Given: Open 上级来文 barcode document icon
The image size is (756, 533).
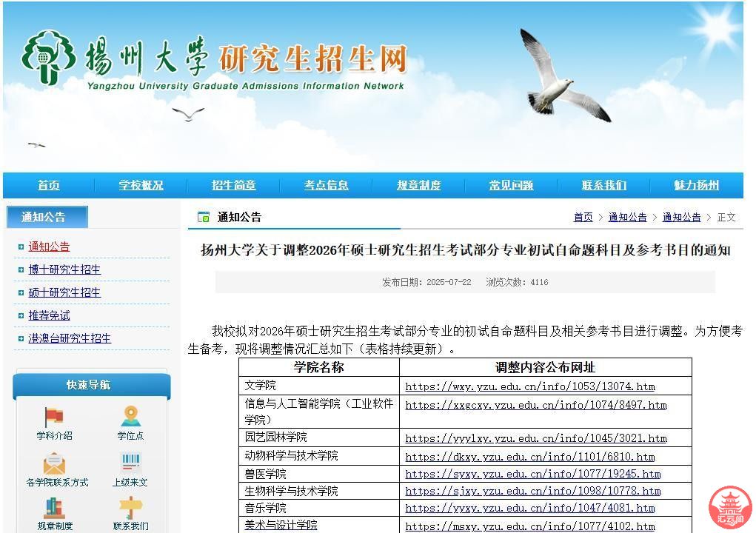Looking at the screenshot, I should (130, 463).
